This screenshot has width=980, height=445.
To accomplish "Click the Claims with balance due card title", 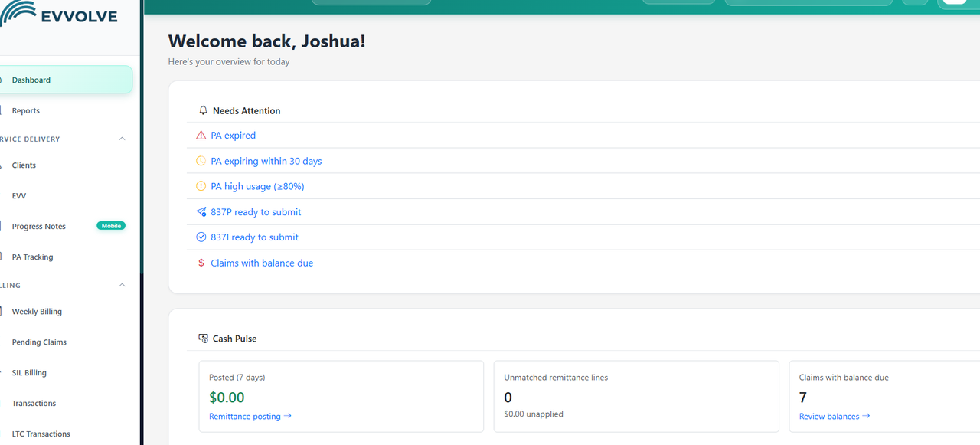I will (x=844, y=378).
